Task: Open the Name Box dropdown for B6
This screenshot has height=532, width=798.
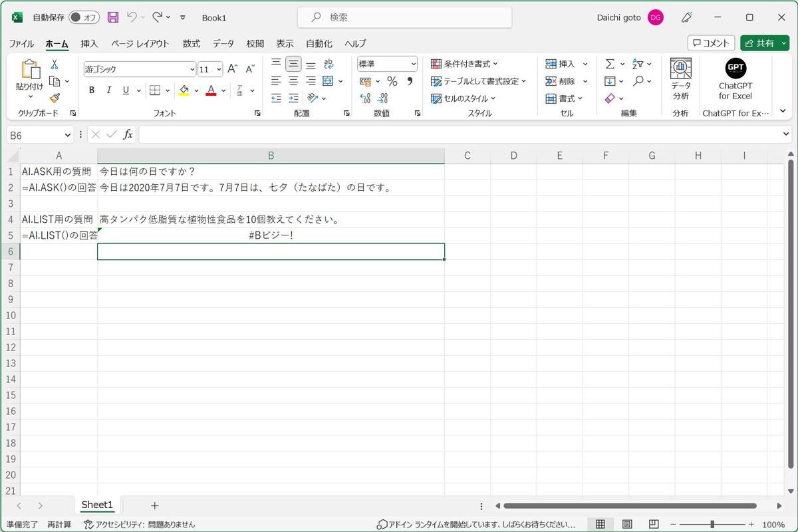Action: point(68,135)
